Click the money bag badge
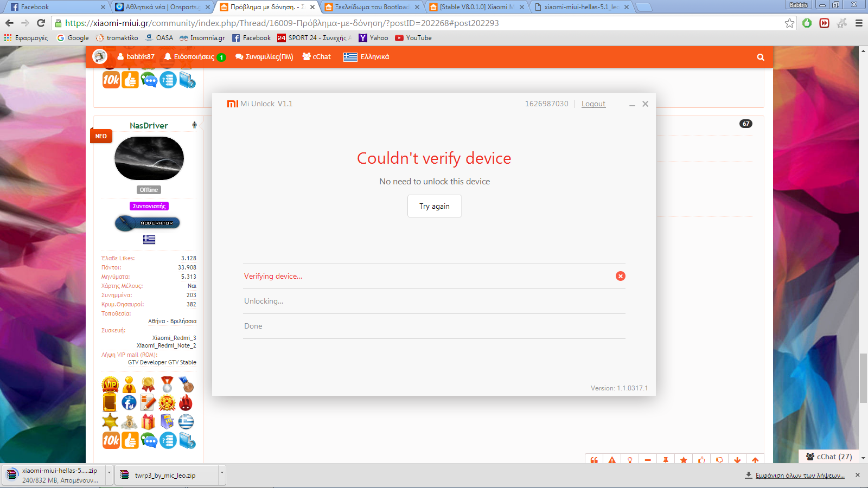This screenshot has height=488, width=868. tap(129, 421)
